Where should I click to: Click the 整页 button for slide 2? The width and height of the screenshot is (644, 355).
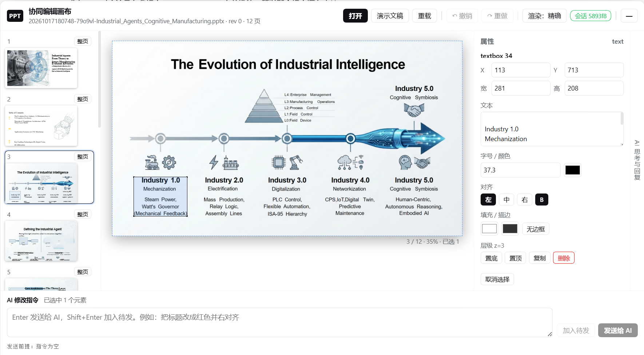pyautogui.click(x=83, y=99)
